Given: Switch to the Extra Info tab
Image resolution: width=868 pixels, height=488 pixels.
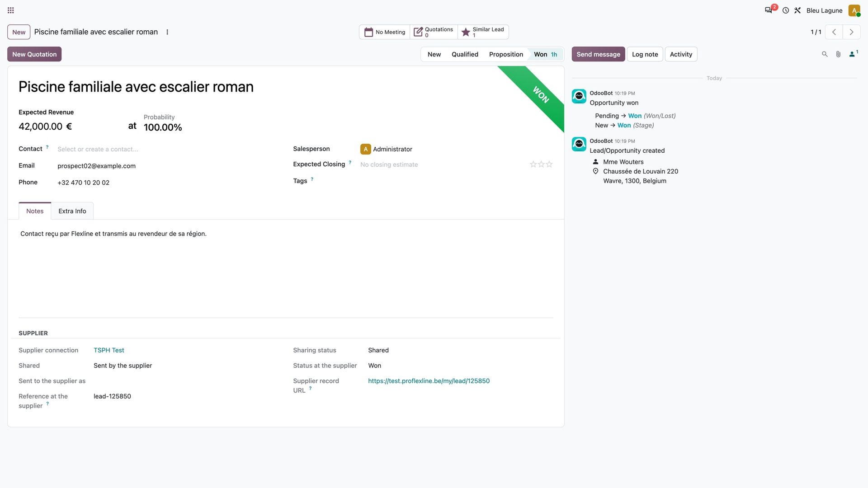Looking at the screenshot, I should [72, 211].
